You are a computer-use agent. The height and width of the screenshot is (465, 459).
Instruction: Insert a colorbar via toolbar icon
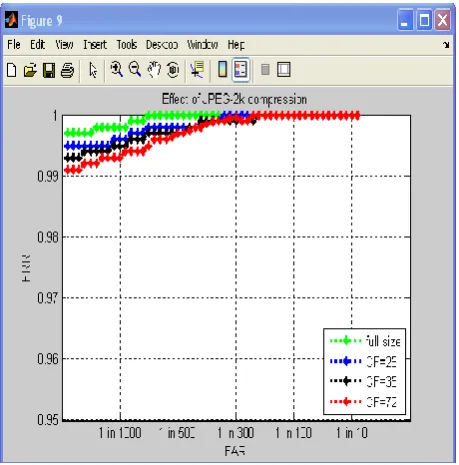(222, 69)
